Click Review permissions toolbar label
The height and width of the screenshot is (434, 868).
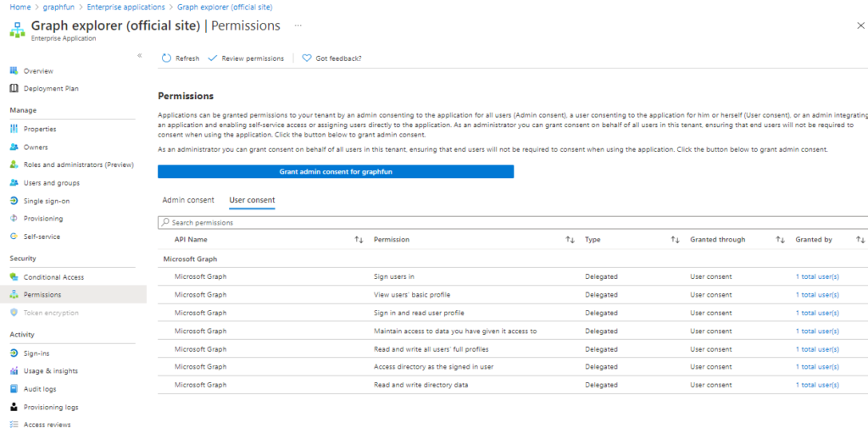[253, 58]
